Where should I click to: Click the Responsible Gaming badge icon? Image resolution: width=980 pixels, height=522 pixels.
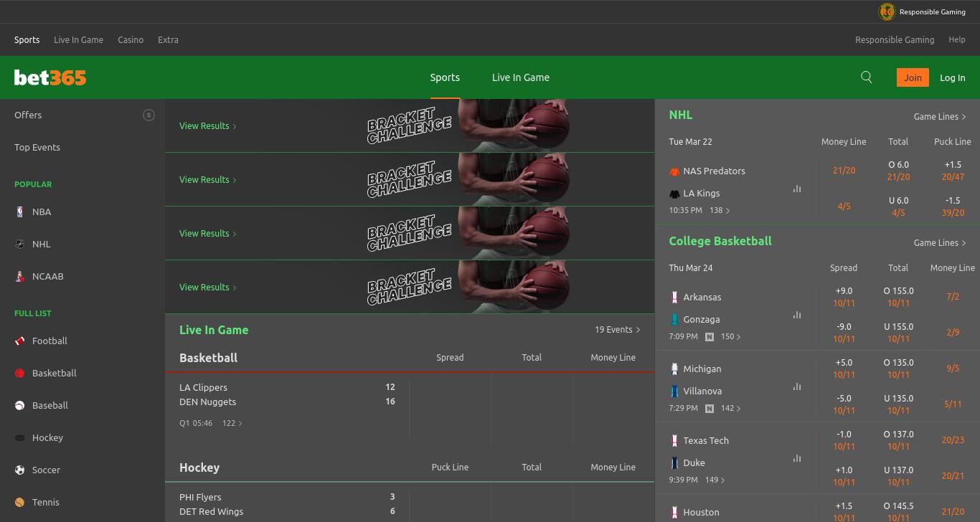coord(887,11)
